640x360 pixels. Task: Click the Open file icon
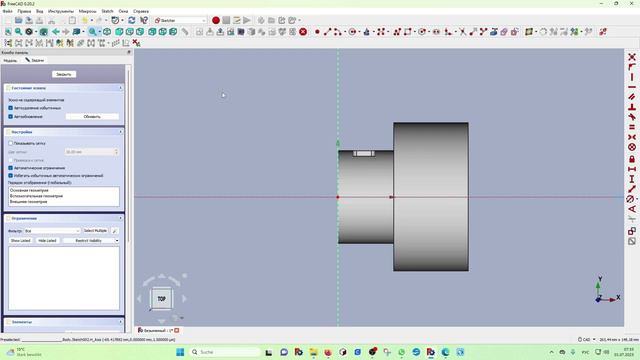(18, 20)
